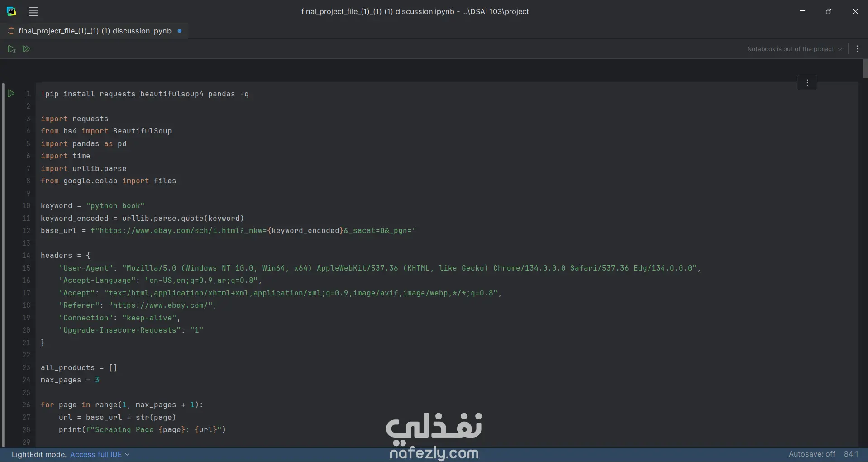
Task: Click the 'import time' line
Action: pos(66,156)
